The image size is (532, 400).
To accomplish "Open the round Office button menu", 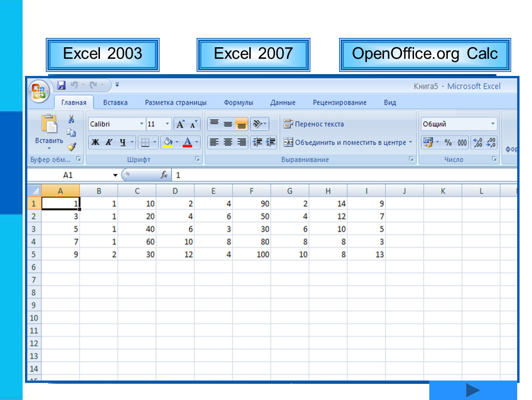I will [39, 91].
